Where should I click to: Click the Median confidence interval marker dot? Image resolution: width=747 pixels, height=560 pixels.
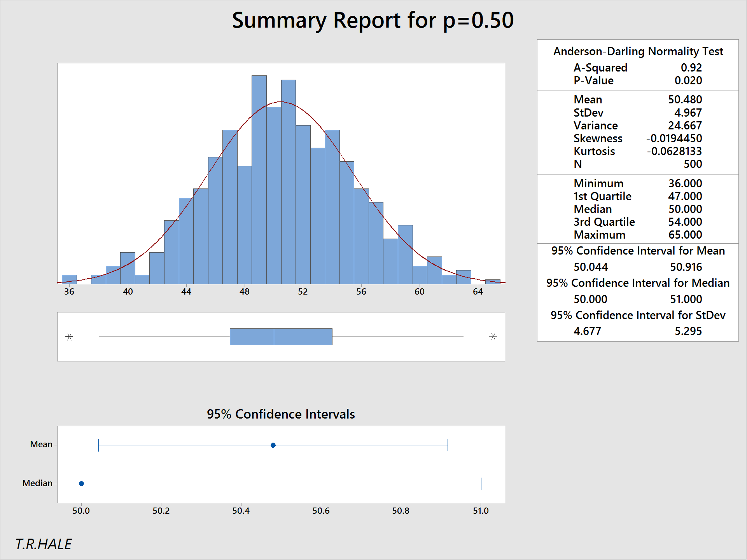tap(81, 484)
